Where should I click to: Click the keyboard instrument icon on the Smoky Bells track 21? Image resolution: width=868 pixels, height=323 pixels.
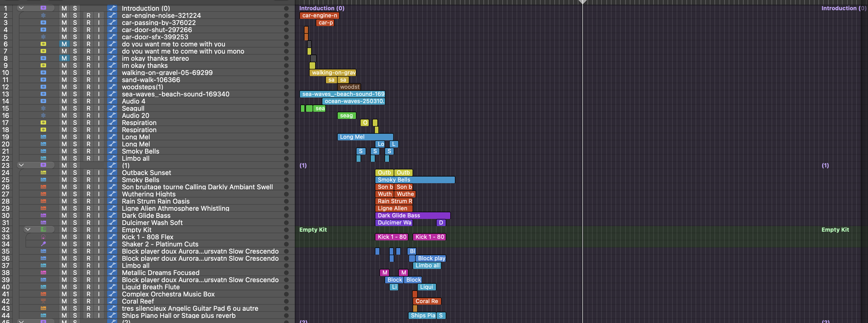point(43,151)
